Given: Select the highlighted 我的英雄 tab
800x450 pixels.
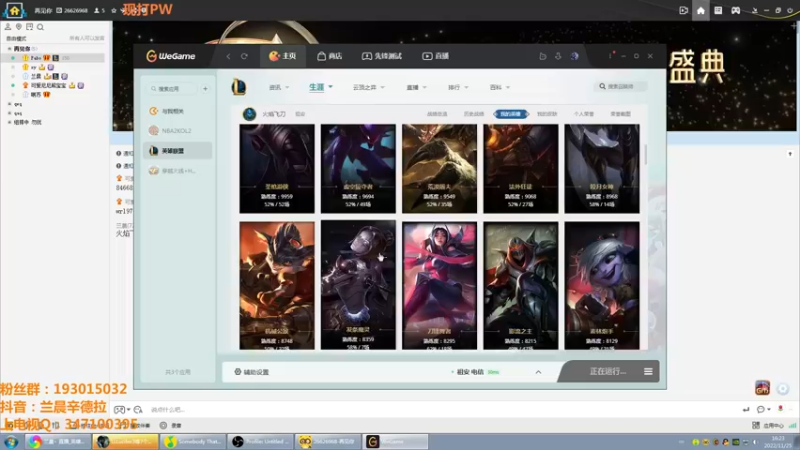Looking at the screenshot, I should click(510, 114).
